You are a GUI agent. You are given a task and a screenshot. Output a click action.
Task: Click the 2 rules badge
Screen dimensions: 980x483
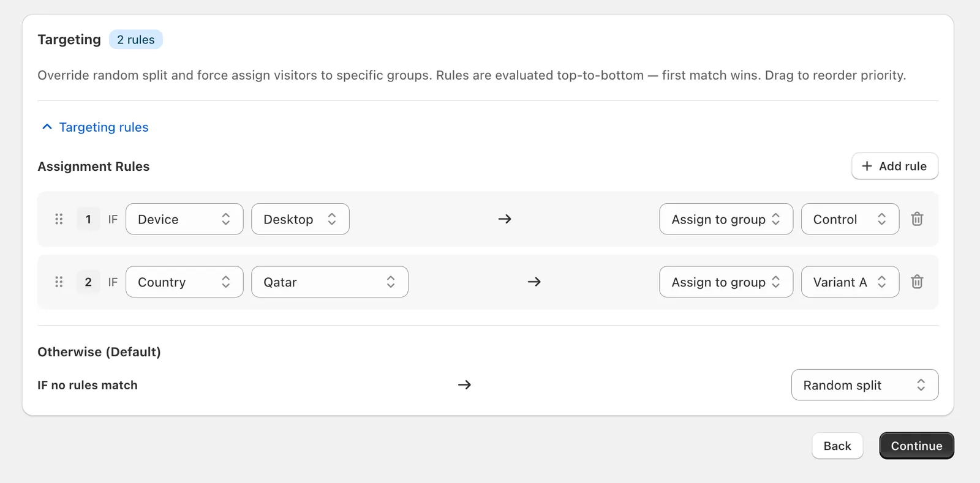coord(136,39)
